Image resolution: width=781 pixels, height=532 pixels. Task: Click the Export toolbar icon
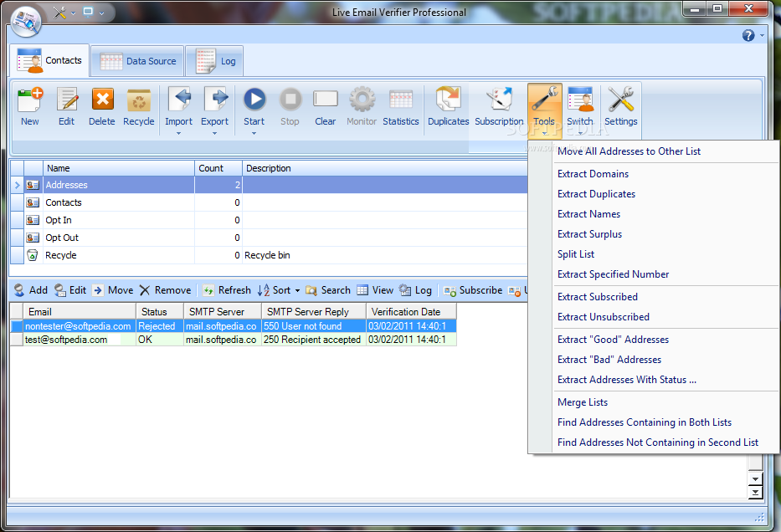(x=214, y=100)
